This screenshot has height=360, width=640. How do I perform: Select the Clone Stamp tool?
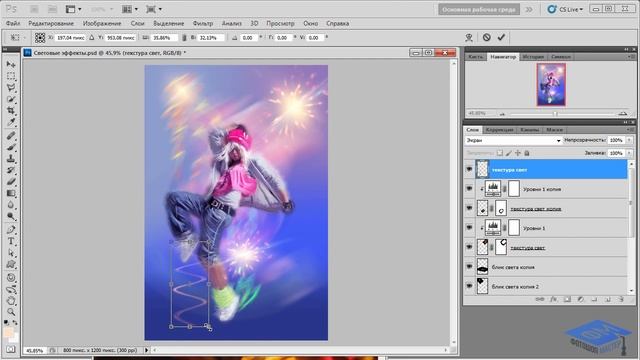pos(11,159)
